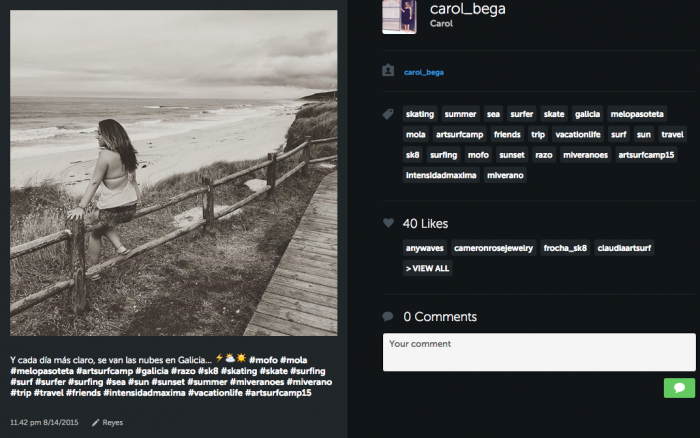Click the pencil icon next to Reyes filter
700x438 pixels.
click(x=96, y=423)
